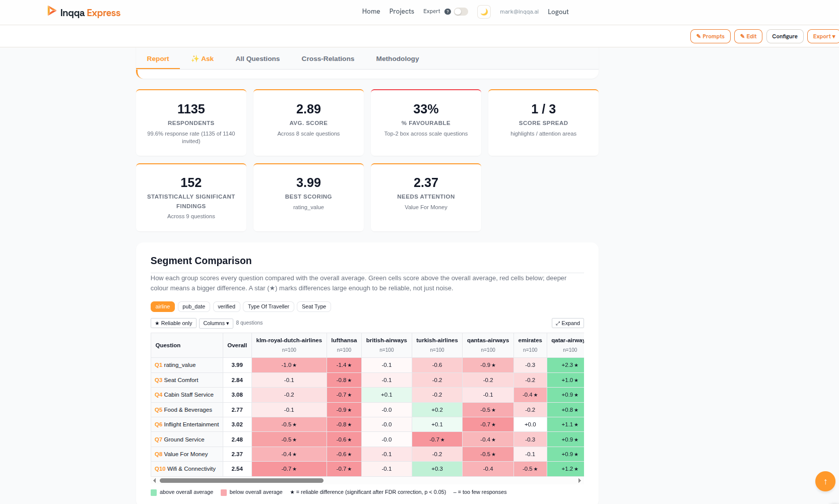Image resolution: width=839 pixels, height=504 pixels.
Task: Go to the Home page
Action: tap(371, 12)
